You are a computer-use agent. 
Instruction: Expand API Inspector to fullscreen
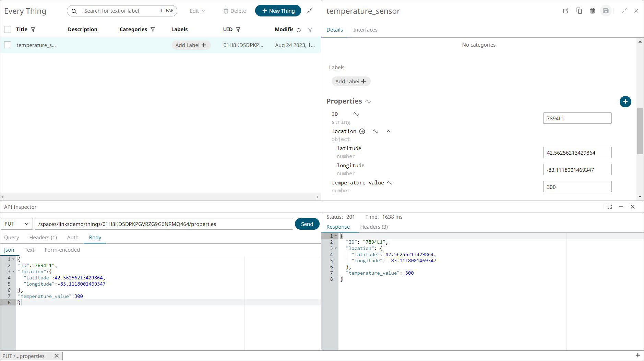609,207
